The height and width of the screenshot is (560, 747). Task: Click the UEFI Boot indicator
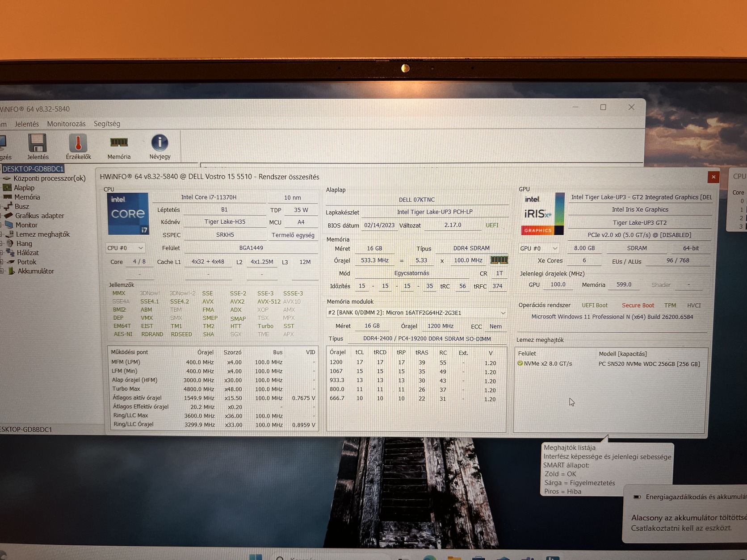point(595,305)
